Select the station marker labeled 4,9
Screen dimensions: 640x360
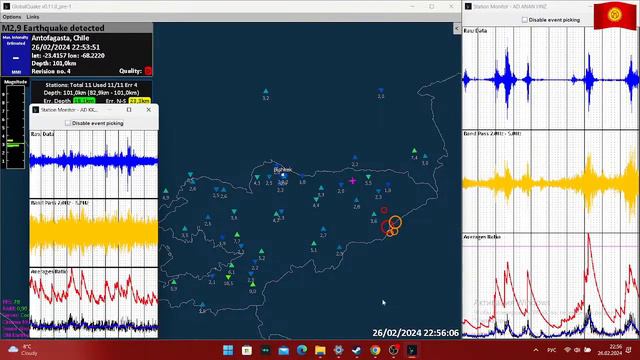point(166,191)
